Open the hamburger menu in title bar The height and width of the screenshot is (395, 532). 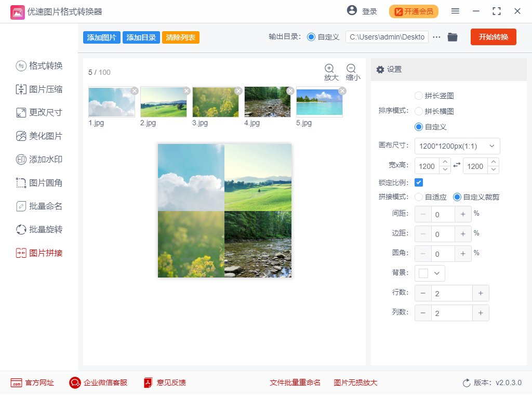point(455,11)
